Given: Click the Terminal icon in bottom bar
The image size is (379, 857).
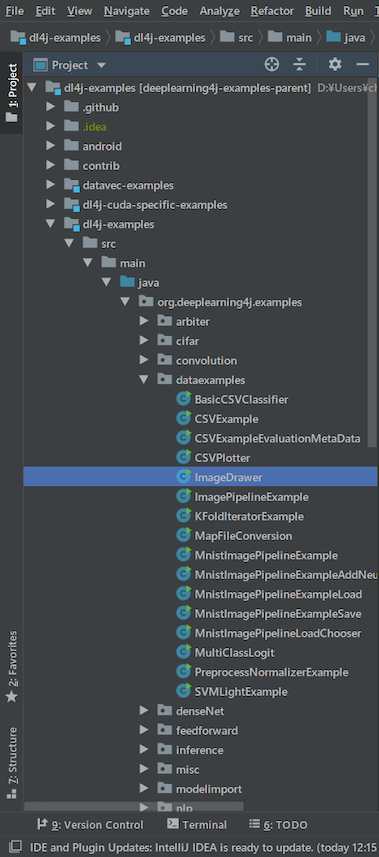Looking at the screenshot, I should click(x=172, y=824).
